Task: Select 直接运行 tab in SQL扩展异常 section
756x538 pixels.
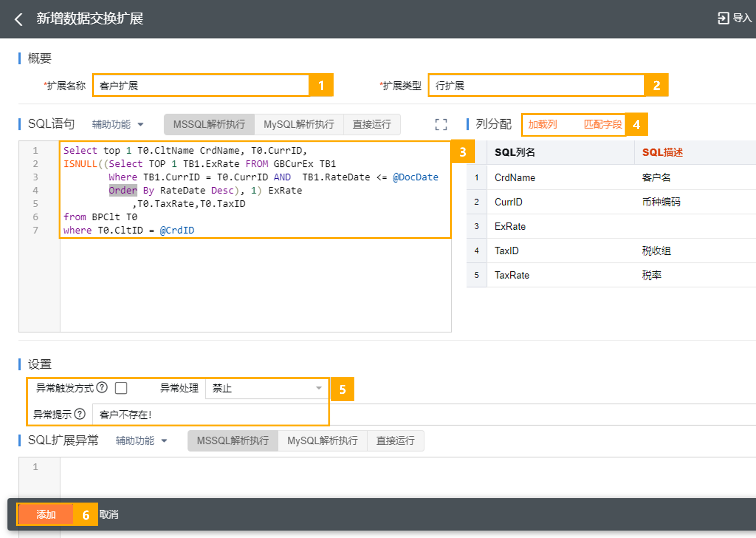Action: click(x=395, y=441)
